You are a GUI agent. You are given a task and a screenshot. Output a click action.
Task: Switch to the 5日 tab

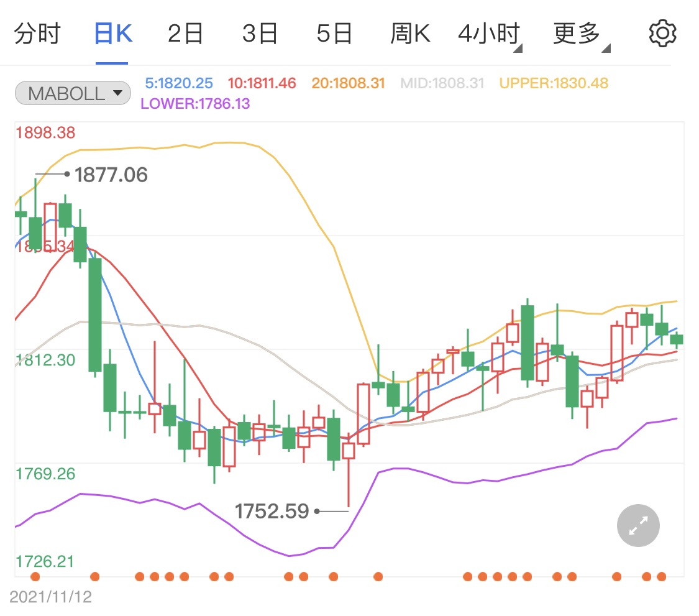point(334,34)
